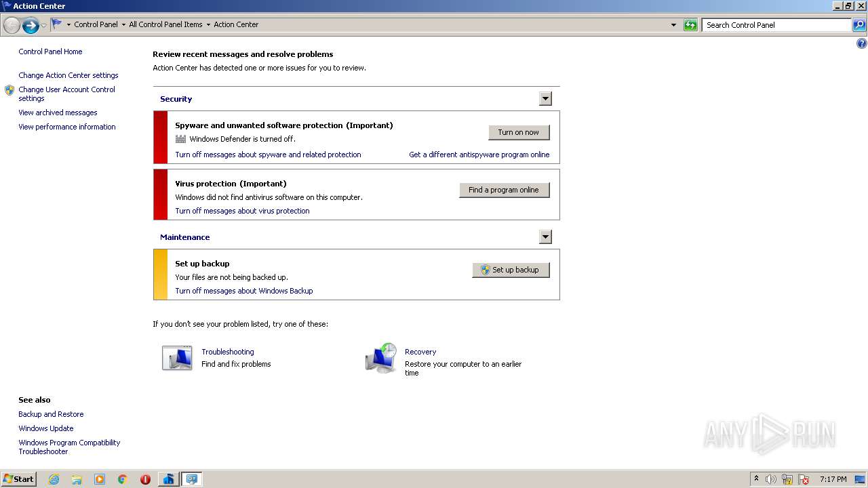Launch Opera browser from taskbar
This screenshot has width=868, height=488.
(145, 479)
